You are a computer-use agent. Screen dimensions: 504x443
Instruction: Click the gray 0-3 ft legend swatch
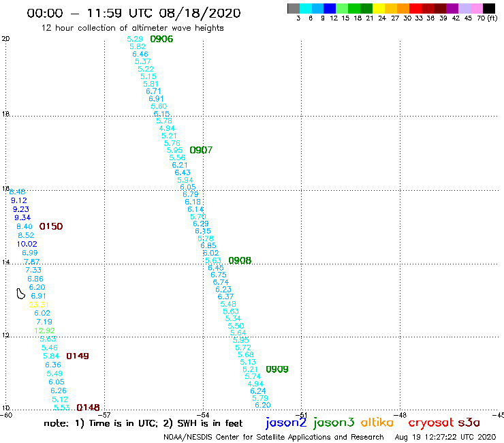coord(294,8)
